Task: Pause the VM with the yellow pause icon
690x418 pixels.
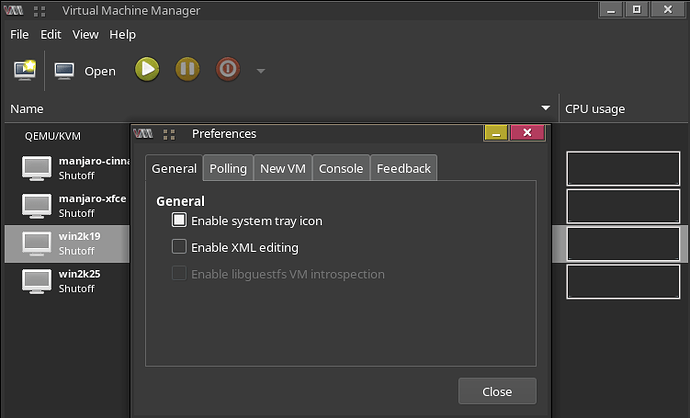Action: coord(187,70)
